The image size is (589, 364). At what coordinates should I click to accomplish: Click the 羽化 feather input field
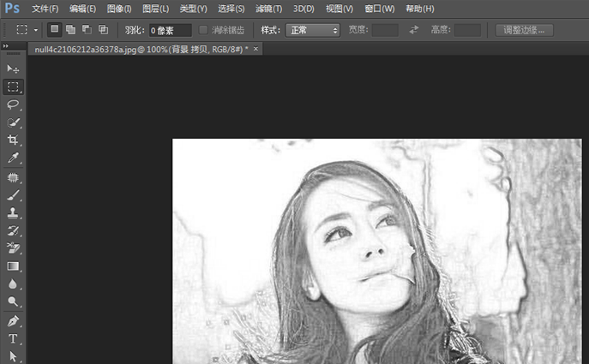pos(170,30)
